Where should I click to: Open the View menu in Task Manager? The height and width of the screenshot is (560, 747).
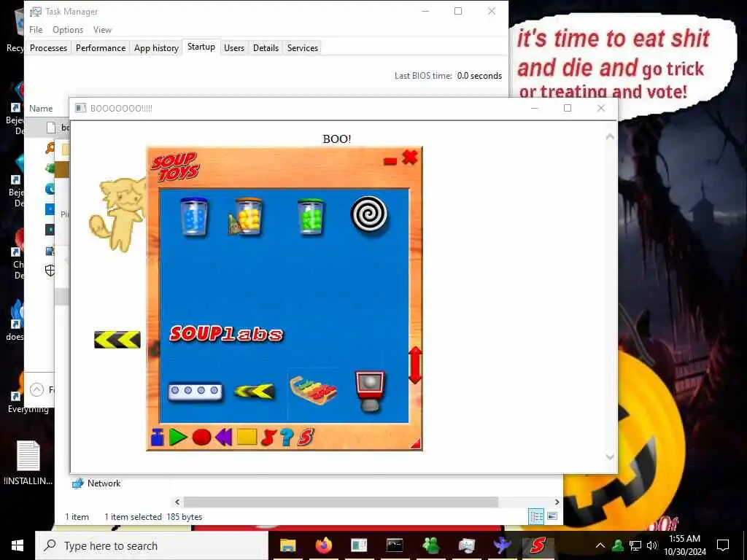[x=102, y=29]
